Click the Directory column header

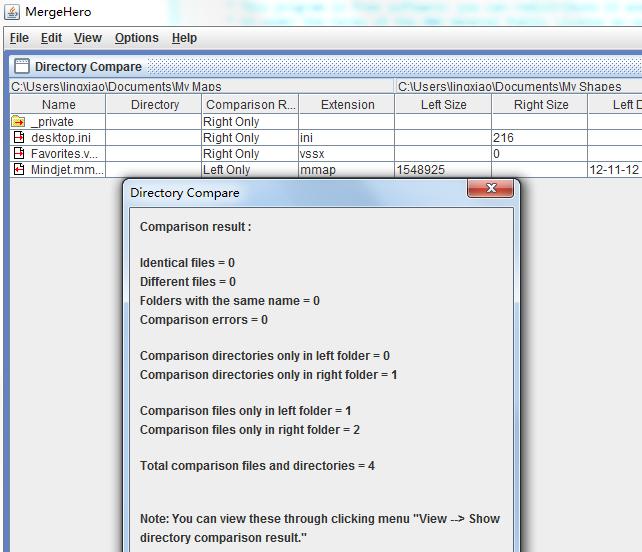pyautogui.click(x=154, y=105)
